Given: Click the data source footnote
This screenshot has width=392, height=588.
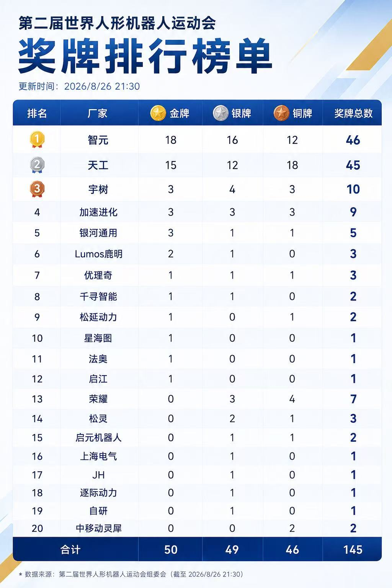Looking at the screenshot, I should pyautogui.click(x=131, y=574).
